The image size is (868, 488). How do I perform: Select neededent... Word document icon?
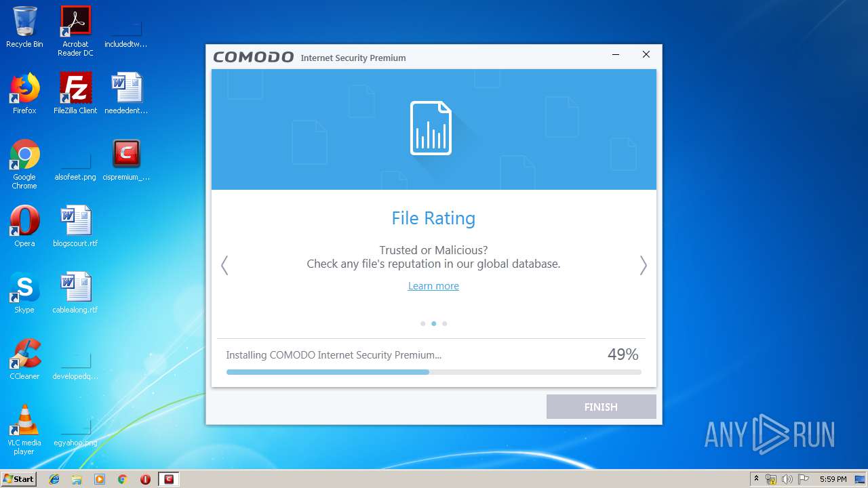click(126, 94)
